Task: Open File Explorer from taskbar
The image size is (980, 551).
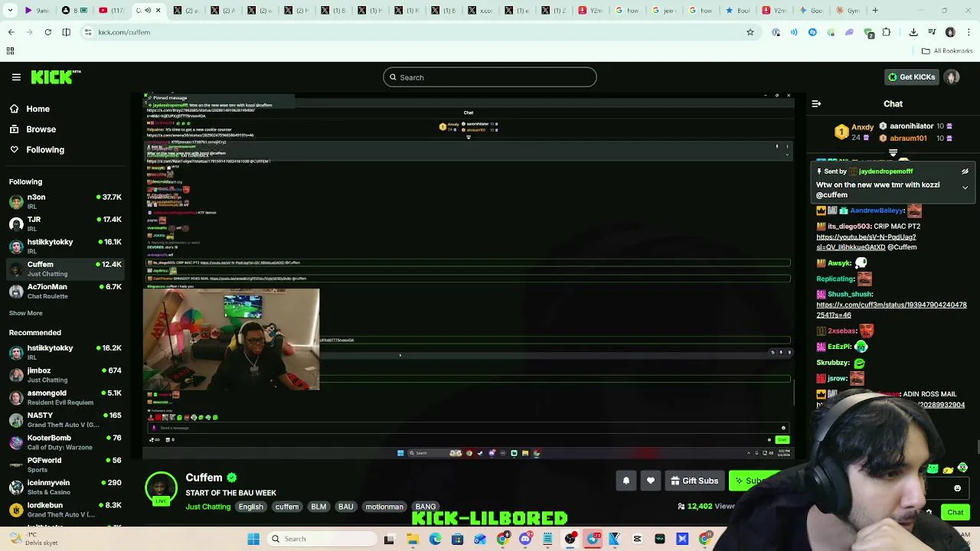Action: pos(413,539)
